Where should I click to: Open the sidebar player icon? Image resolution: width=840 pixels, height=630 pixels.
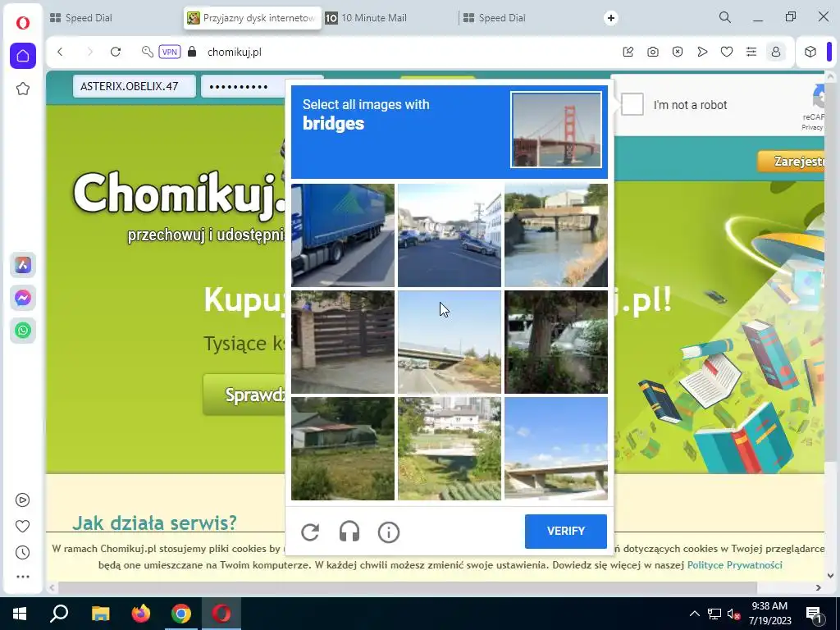click(x=22, y=500)
